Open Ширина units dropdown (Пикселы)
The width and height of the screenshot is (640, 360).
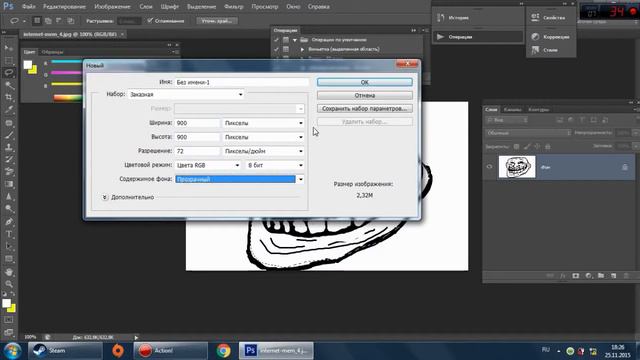point(263,123)
